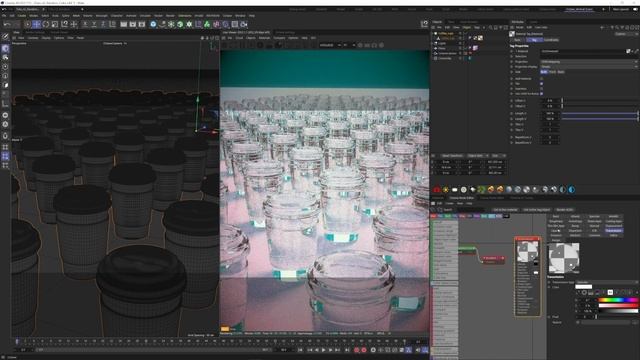Open the Live Viewer channel dropdown in its toolbar
640x360 pixels.
pyautogui.click(x=331, y=45)
